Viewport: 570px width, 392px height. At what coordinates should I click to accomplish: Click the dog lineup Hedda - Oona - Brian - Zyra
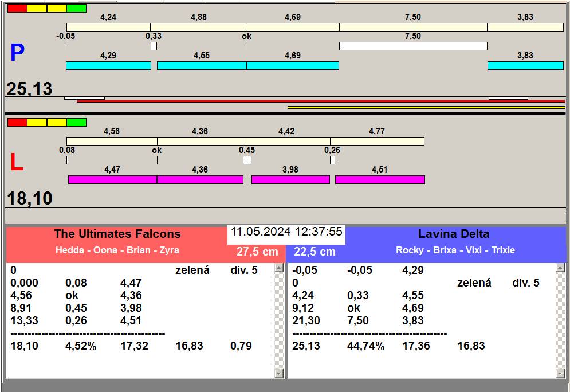pos(117,250)
